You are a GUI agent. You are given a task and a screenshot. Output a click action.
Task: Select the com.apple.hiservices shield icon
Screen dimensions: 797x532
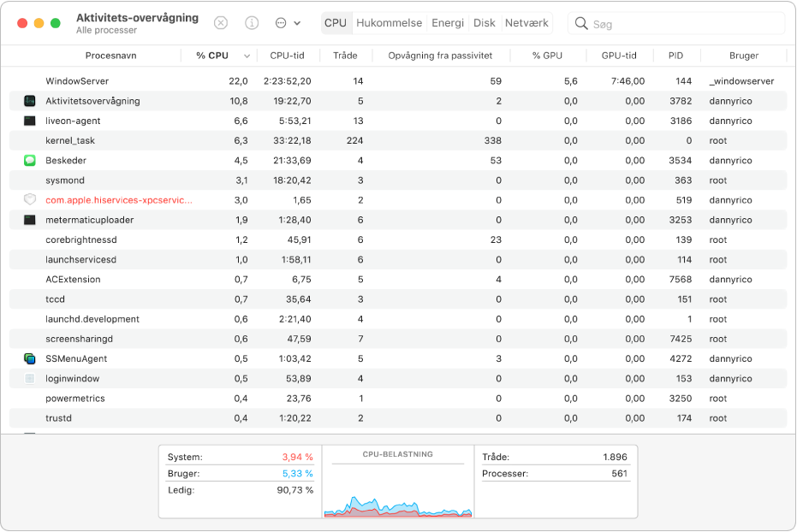30,200
